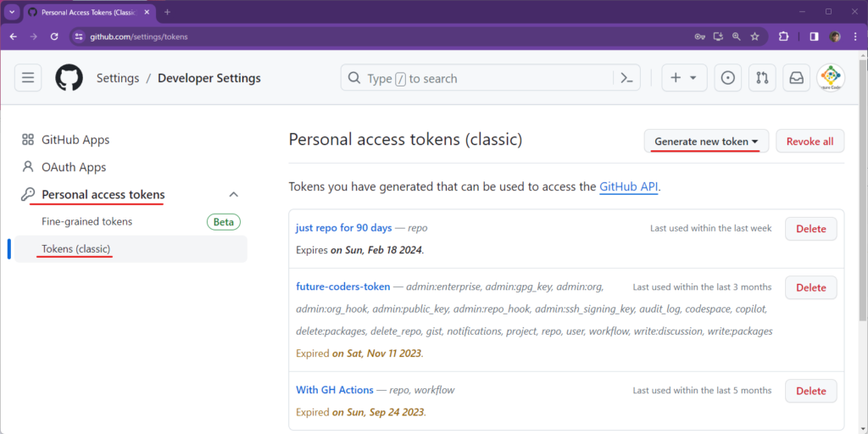Click the site information icon in address bar

[79, 36]
